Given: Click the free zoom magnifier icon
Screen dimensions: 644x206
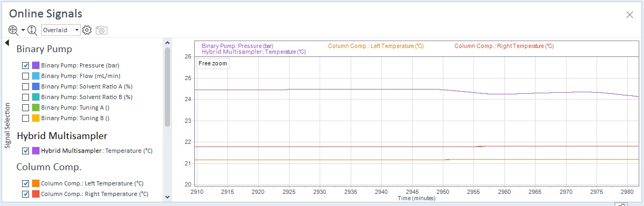Looking at the screenshot, I should [x=14, y=30].
